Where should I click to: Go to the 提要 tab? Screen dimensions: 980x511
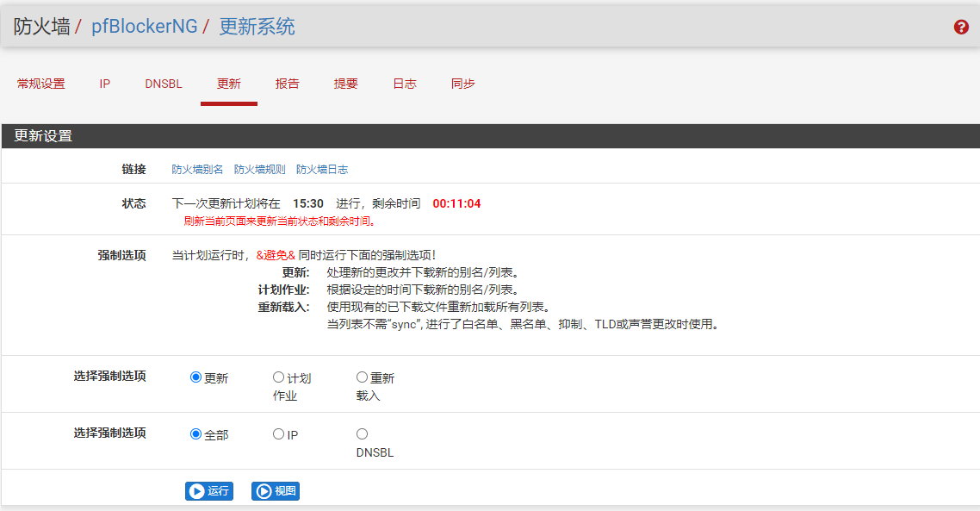pyautogui.click(x=346, y=84)
